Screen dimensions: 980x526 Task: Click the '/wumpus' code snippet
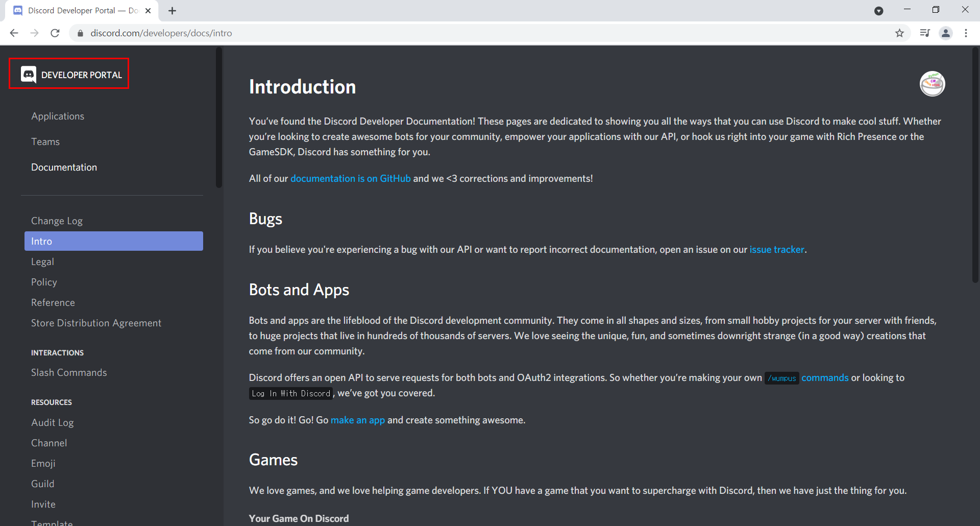(781, 378)
